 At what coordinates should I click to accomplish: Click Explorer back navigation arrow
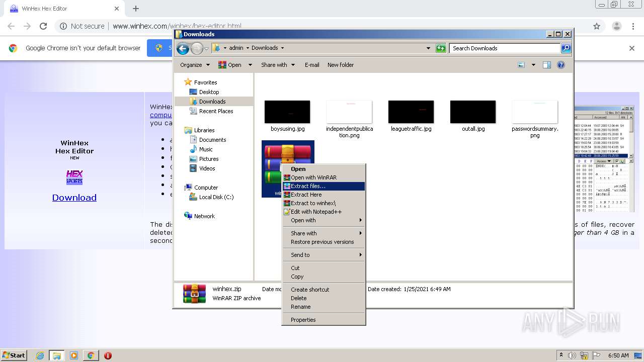point(183,48)
